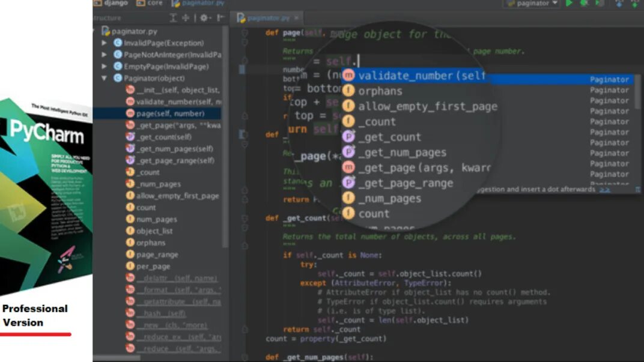Viewport: 644px width, 362px height.
Task: Choose _get_count suggestion in completion list
Action: coord(389,137)
